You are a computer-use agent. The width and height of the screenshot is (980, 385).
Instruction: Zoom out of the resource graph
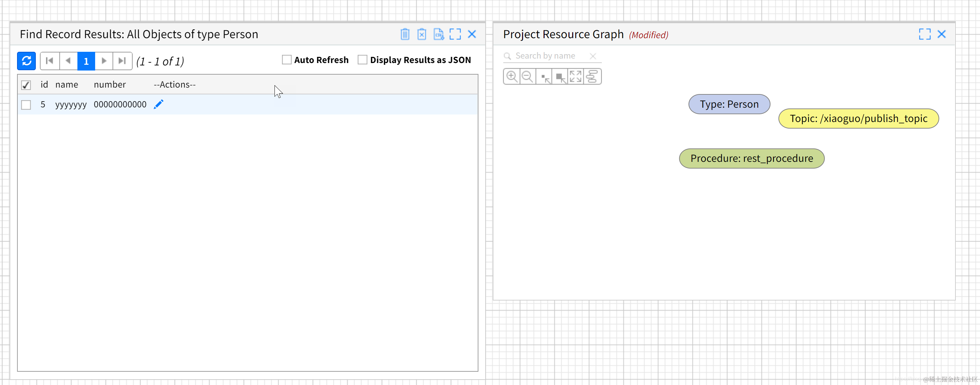[x=528, y=76]
